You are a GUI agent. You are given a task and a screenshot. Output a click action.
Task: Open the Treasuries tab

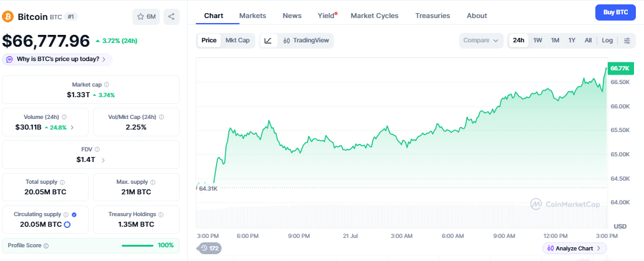point(432,16)
